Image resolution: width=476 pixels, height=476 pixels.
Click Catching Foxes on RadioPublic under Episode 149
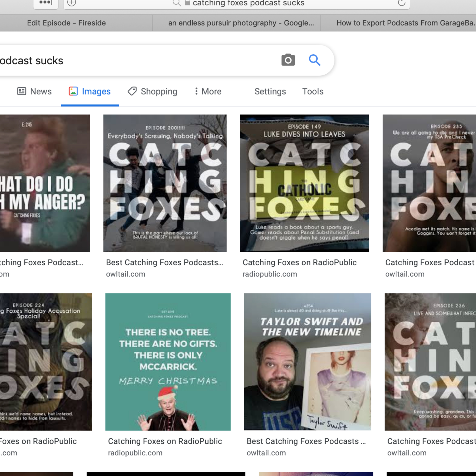300,263
